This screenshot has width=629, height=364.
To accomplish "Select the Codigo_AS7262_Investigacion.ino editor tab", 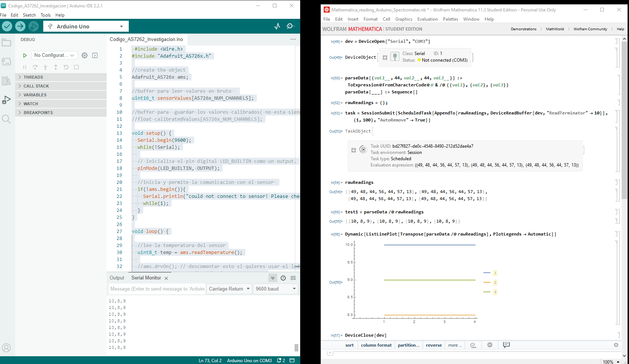I will point(146,39).
